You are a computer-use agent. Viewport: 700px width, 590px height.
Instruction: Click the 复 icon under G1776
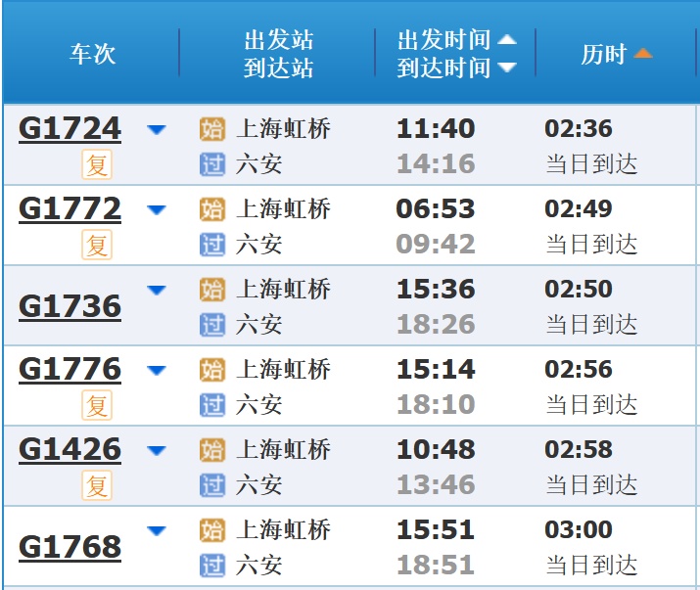pyautogui.click(x=97, y=406)
